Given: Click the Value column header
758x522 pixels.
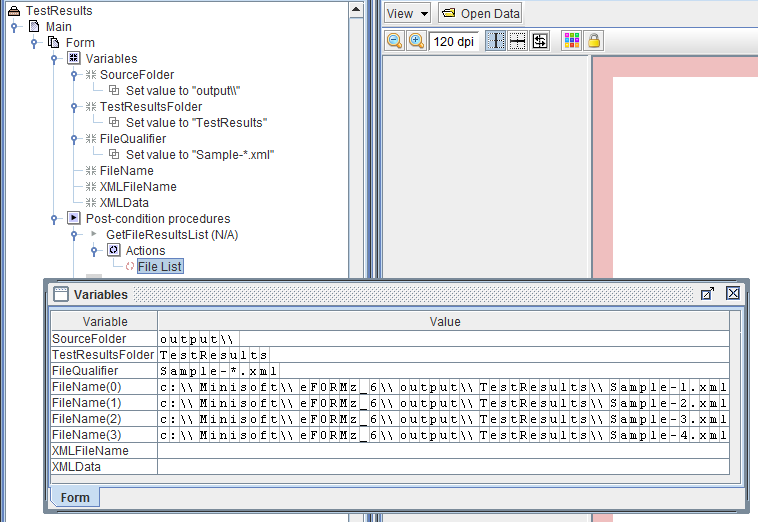Looking at the screenshot, I should pos(444,321).
